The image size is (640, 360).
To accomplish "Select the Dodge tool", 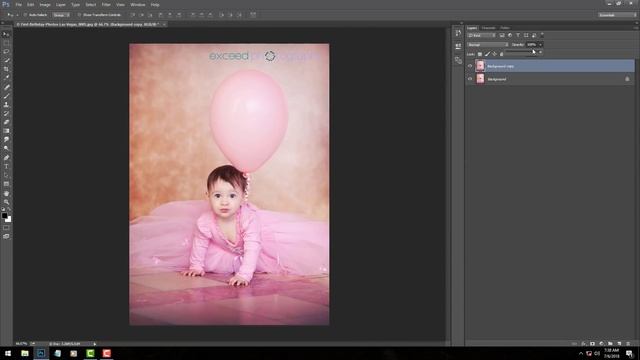I will point(6,148).
